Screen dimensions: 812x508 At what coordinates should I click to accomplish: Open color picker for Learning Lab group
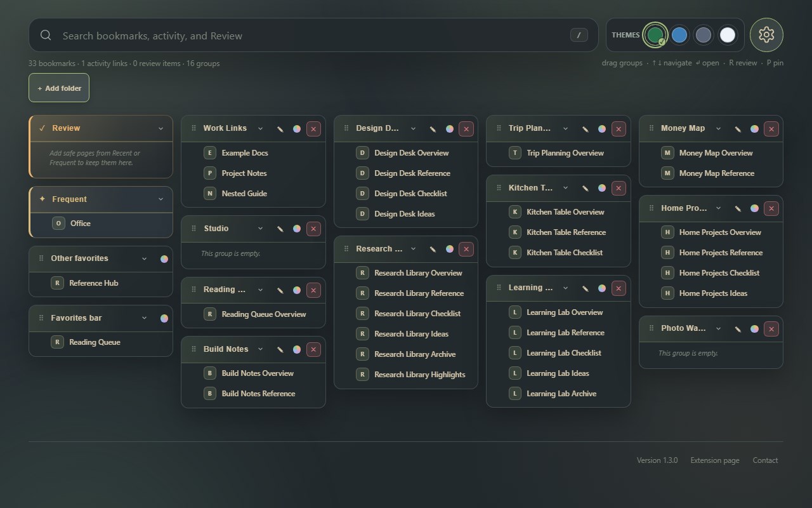[601, 288]
